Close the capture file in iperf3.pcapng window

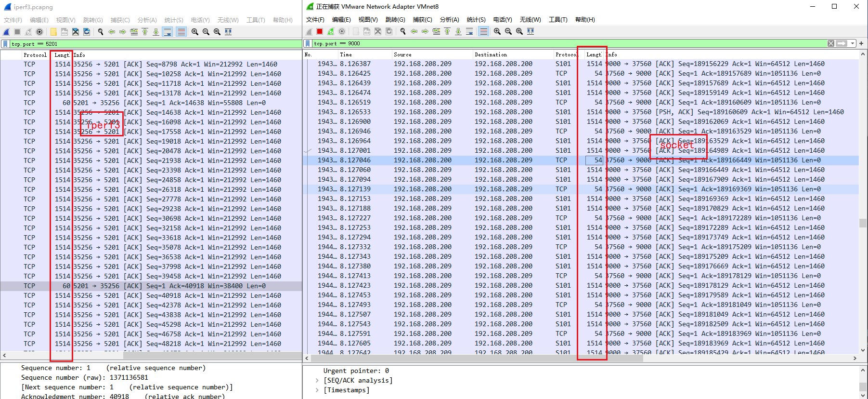click(76, 32)
